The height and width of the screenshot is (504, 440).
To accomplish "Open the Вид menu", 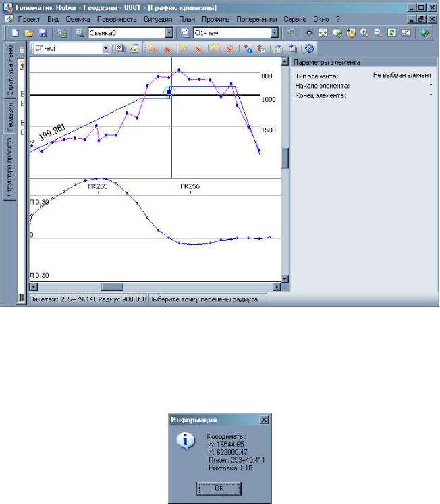I will pyautogui.click(x=53, y=20).
